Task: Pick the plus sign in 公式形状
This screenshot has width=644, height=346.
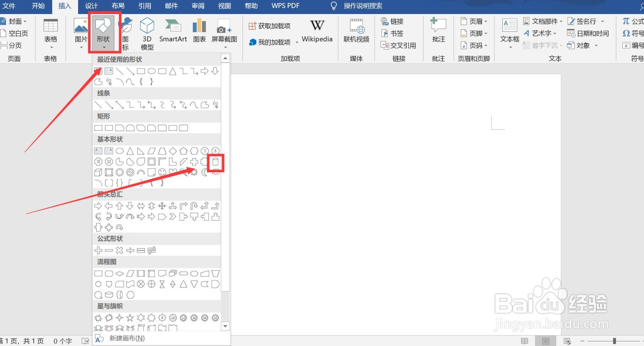Action: click(98, 250)
